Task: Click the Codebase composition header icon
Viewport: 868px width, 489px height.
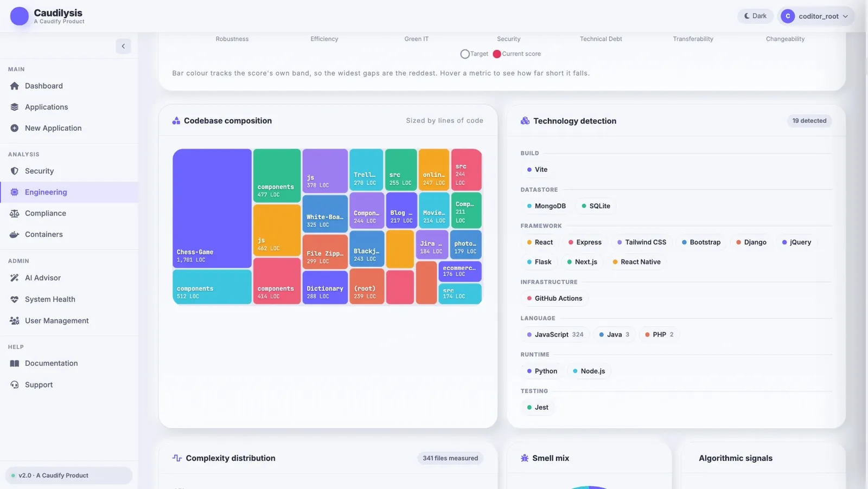Action: tap(176, 120)
